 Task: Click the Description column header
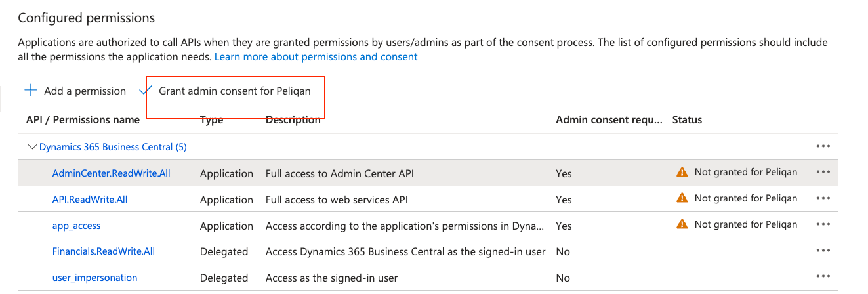(x=293, y=119)
